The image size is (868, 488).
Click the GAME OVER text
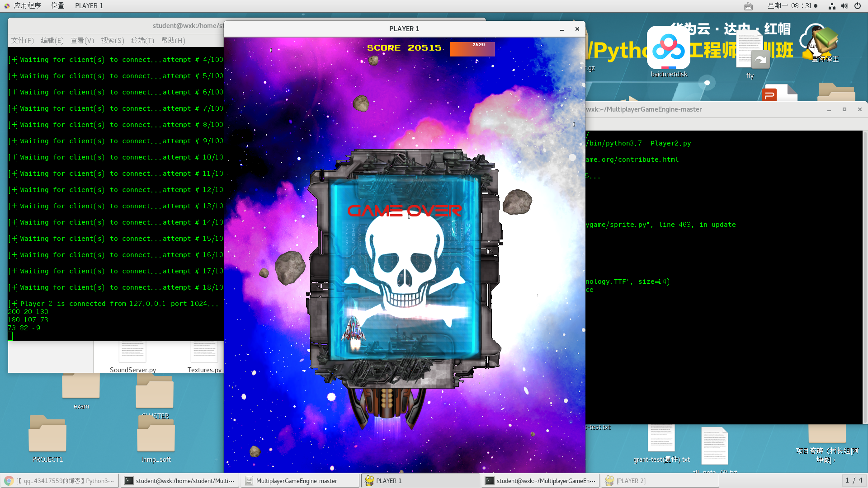tap(405, 211)
